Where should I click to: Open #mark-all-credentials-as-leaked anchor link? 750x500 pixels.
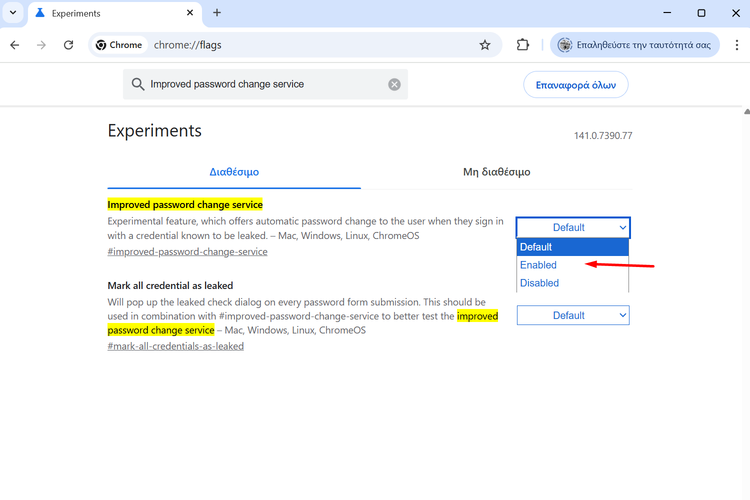175,346
